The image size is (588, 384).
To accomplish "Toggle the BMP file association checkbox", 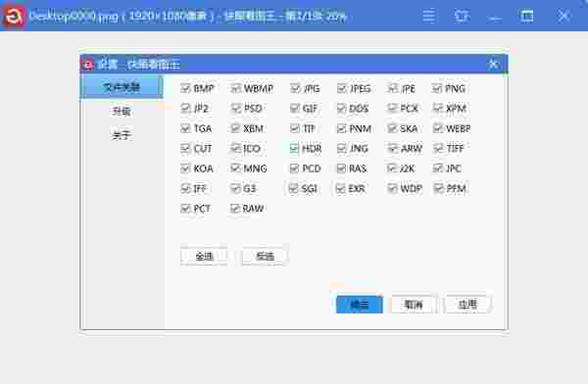I will click(185, 88).
